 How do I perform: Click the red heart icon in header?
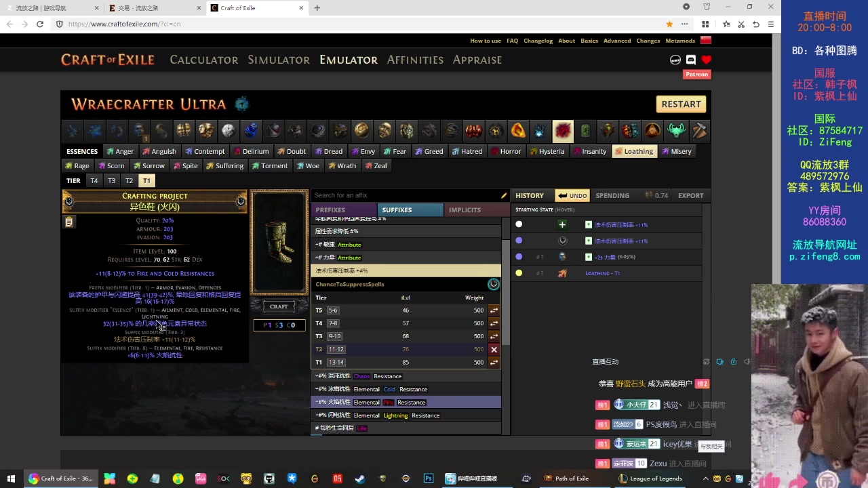pyautogui.click(x=707, y=60)
